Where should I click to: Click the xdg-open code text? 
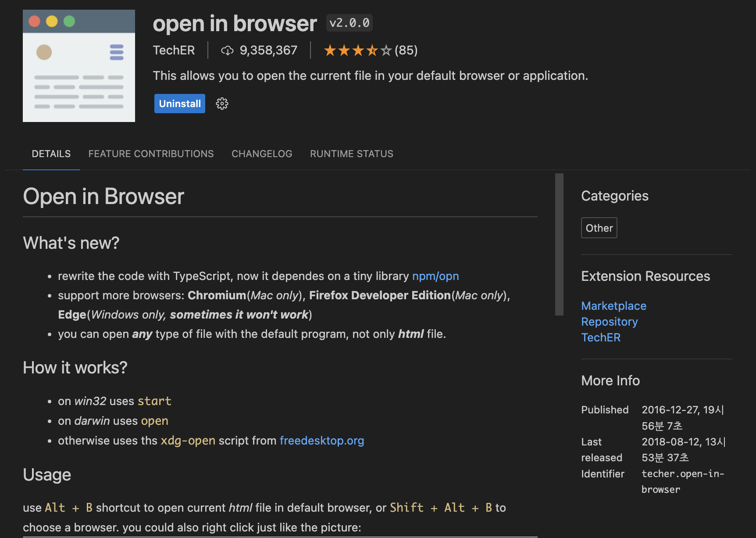(188, 441)
